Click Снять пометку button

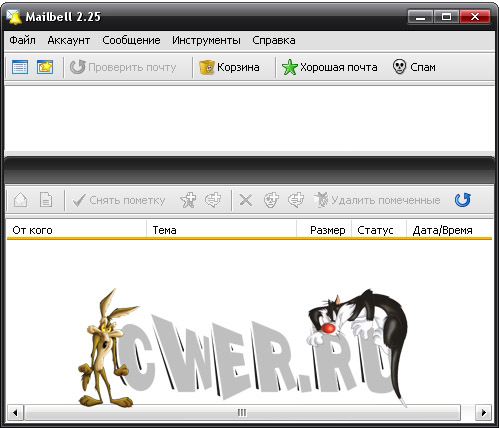119,200
